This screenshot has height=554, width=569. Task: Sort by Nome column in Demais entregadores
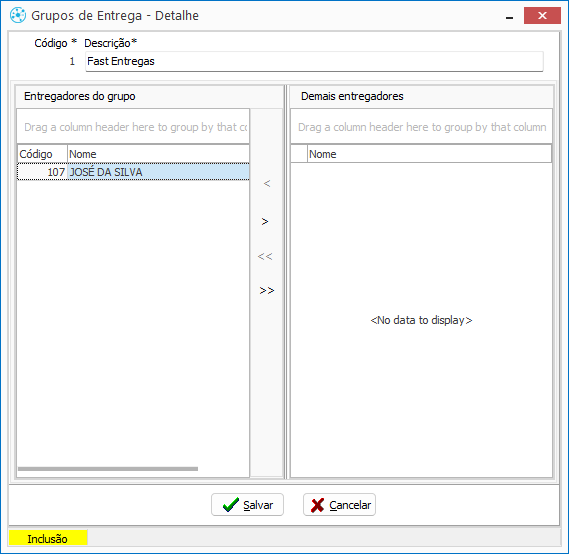tap(429, 154)
